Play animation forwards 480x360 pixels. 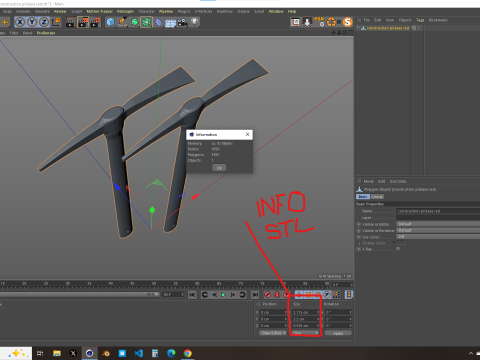(x=223, y=295)
